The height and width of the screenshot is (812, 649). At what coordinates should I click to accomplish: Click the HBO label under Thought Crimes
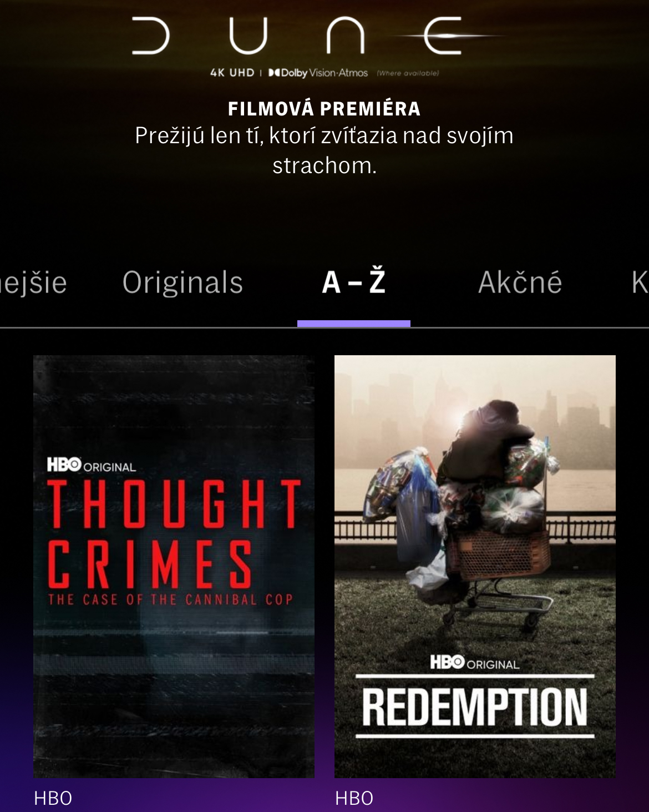(53, 798)
